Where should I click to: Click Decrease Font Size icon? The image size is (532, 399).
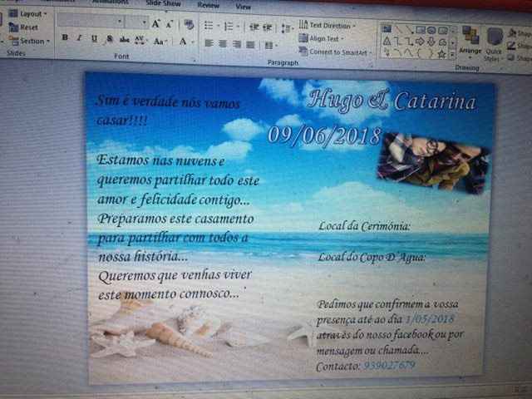click(170, 24)
